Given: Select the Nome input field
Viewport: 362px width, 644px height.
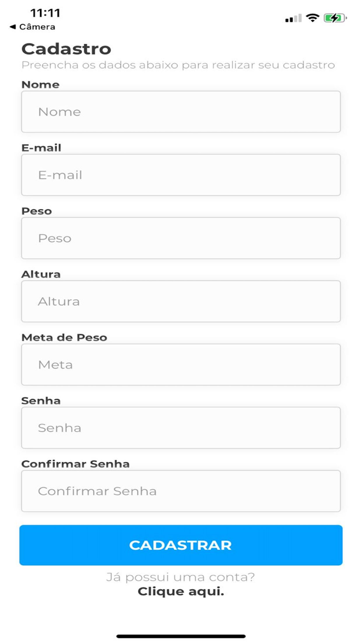Looking at the screenshot, I should 180,111.
